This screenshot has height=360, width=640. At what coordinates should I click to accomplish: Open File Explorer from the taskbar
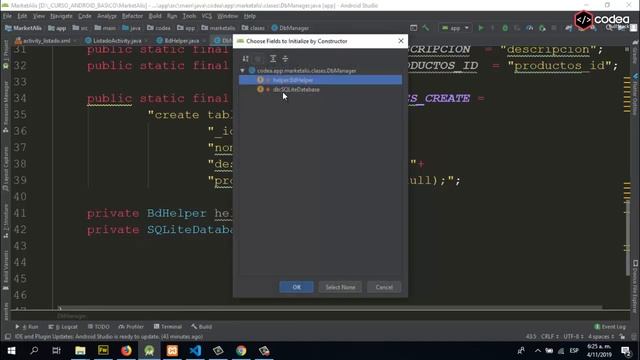[x=80, y=351]
